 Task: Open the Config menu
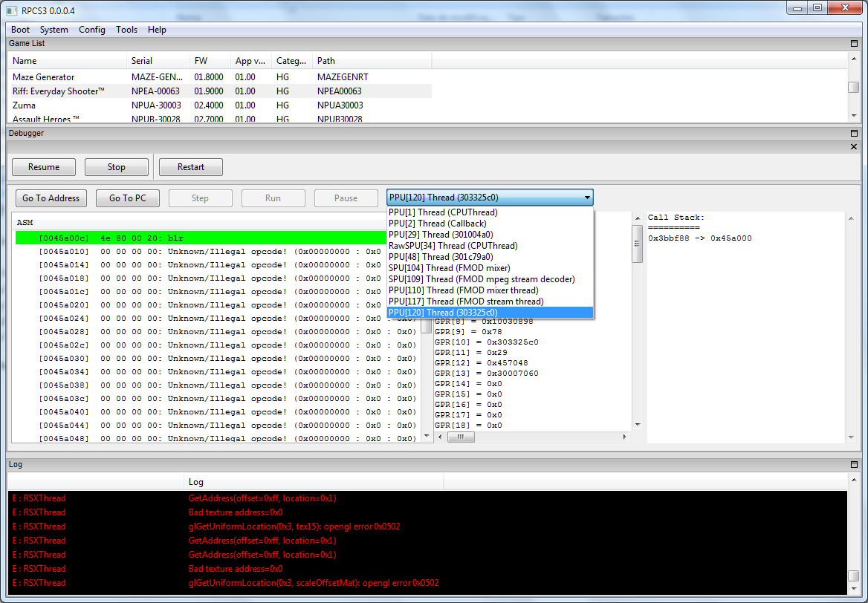[x=92, y=30]
